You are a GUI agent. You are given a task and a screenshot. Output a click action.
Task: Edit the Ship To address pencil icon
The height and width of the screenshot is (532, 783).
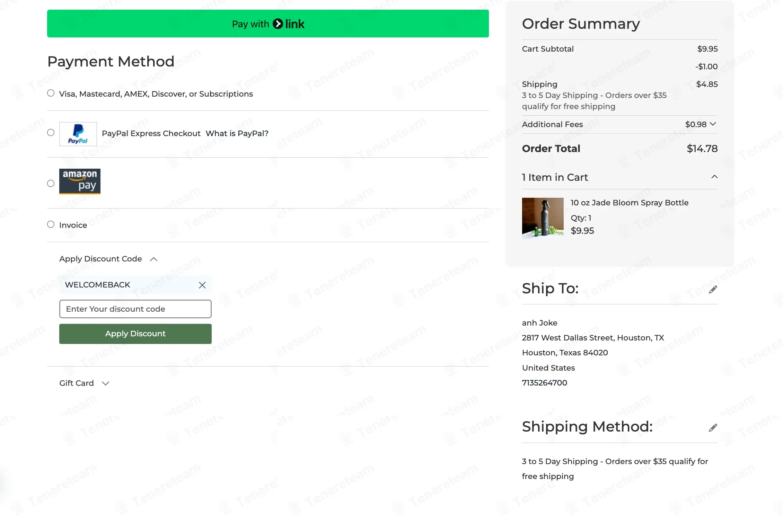[713, 290]
